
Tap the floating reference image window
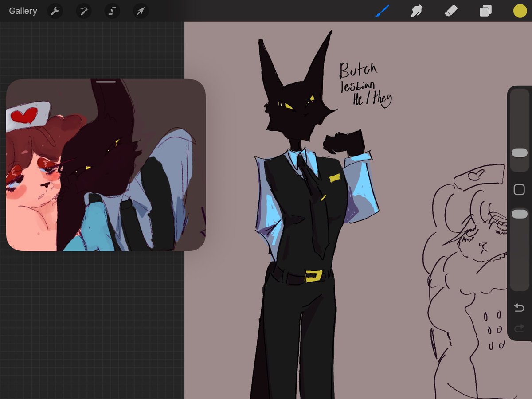pos(106,165)
